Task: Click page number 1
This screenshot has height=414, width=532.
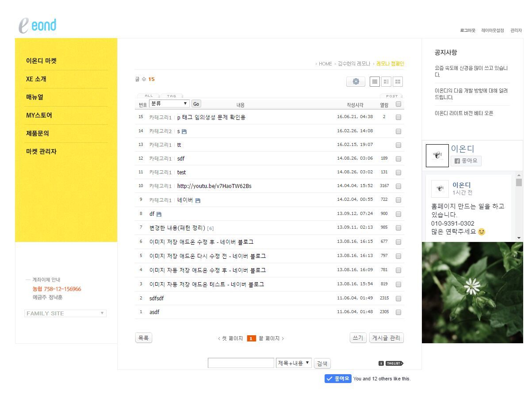Action: pos(251,338)
